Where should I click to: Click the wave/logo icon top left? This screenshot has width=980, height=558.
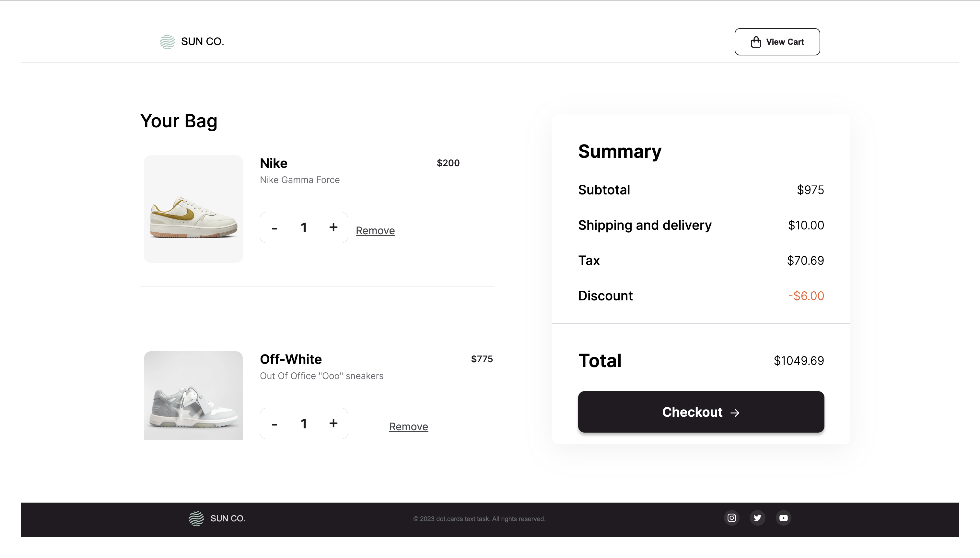[167, 41]
